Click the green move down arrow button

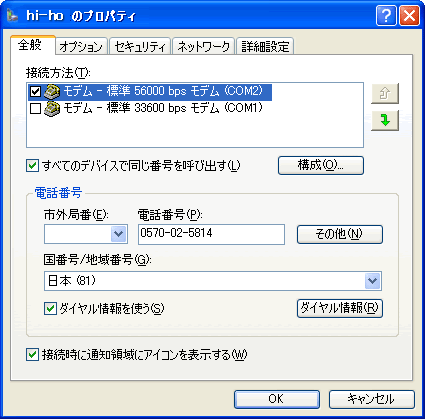tap(385, 120)
